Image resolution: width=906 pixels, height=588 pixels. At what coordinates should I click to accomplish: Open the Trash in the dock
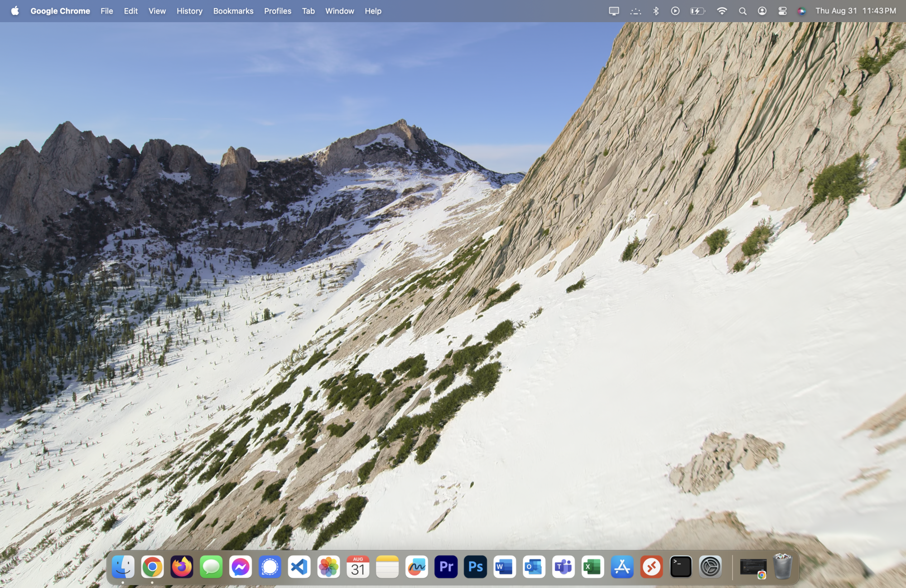(x=782, y=567)
